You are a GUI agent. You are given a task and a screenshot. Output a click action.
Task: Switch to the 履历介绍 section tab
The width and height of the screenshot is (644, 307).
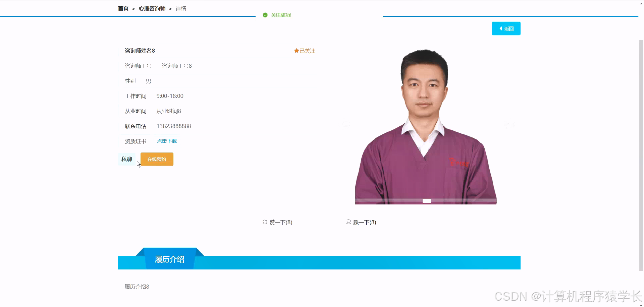[169, 258]
